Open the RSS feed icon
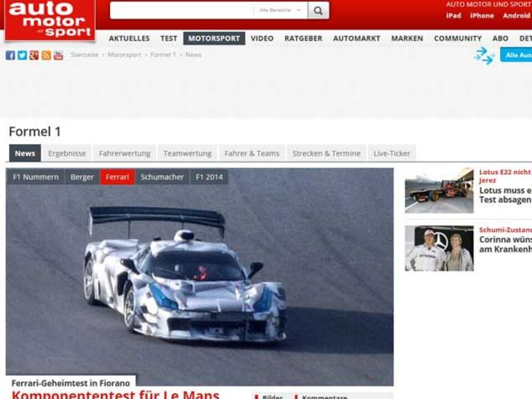 (46, 55)
